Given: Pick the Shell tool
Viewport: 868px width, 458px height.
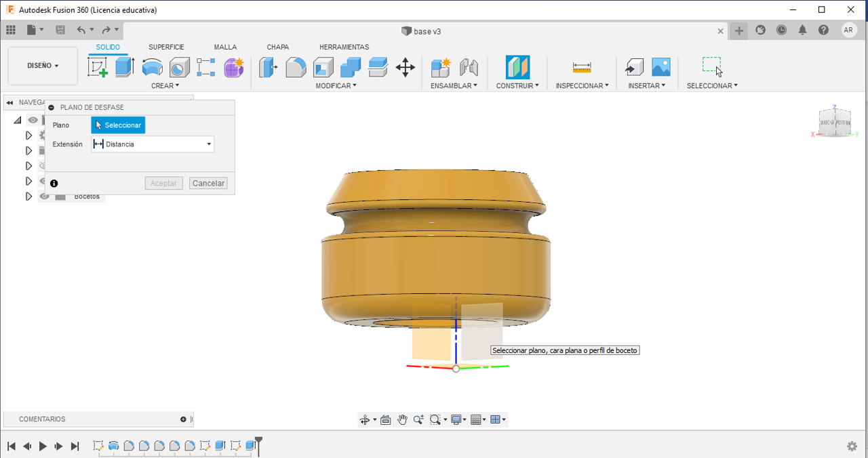Looking at the screenshot, I should point(323,67).
